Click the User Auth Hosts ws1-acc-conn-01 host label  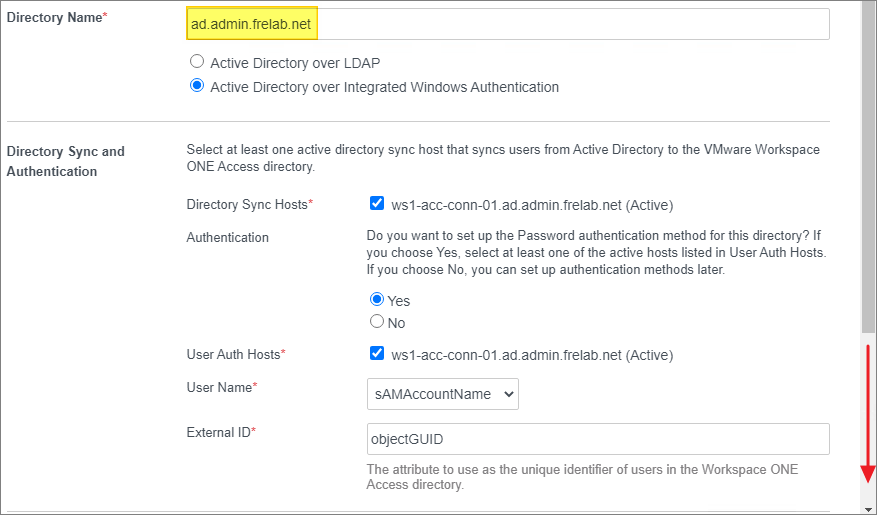click(x=532, y=355)
